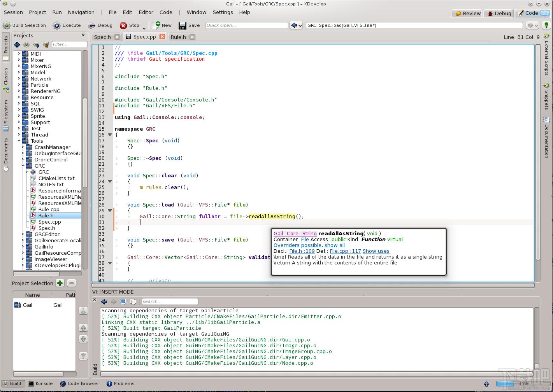The height and width of the screenshot is (392, 553).
Task: Go to previous item in Build output
Action: tap(104, 301)
